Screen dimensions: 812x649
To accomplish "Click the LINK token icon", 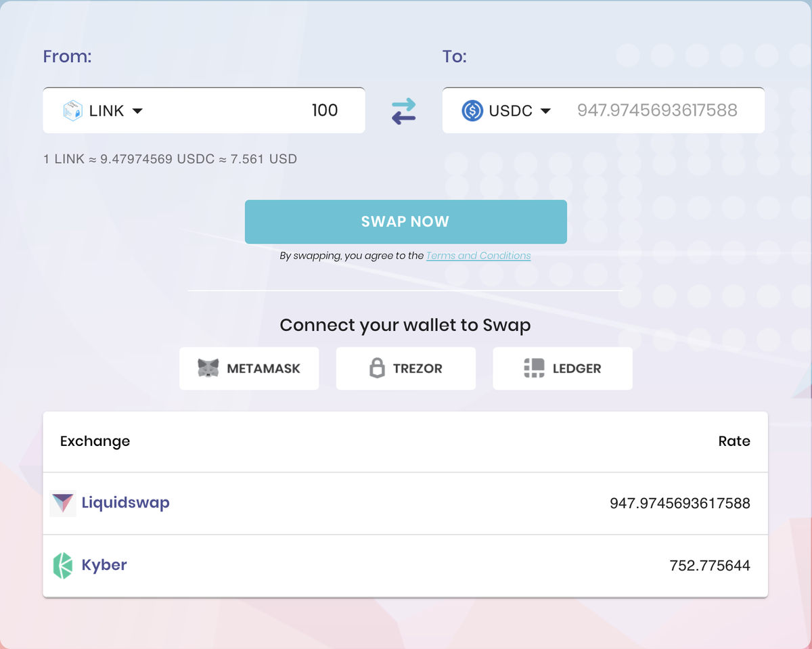I will pyautogui.click(x=72, y=110).
